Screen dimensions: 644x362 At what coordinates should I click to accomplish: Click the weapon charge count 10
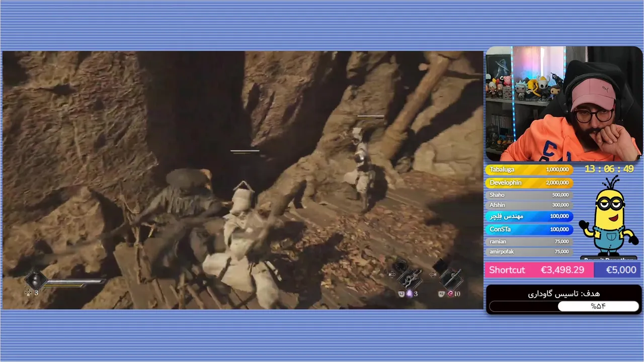[457, 294]
